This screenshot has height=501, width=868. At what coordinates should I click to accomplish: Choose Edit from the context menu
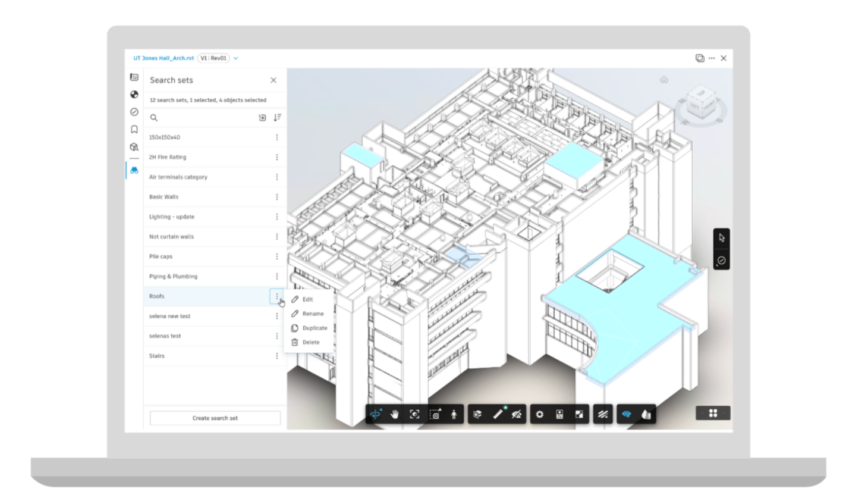(x=309, y=299)
